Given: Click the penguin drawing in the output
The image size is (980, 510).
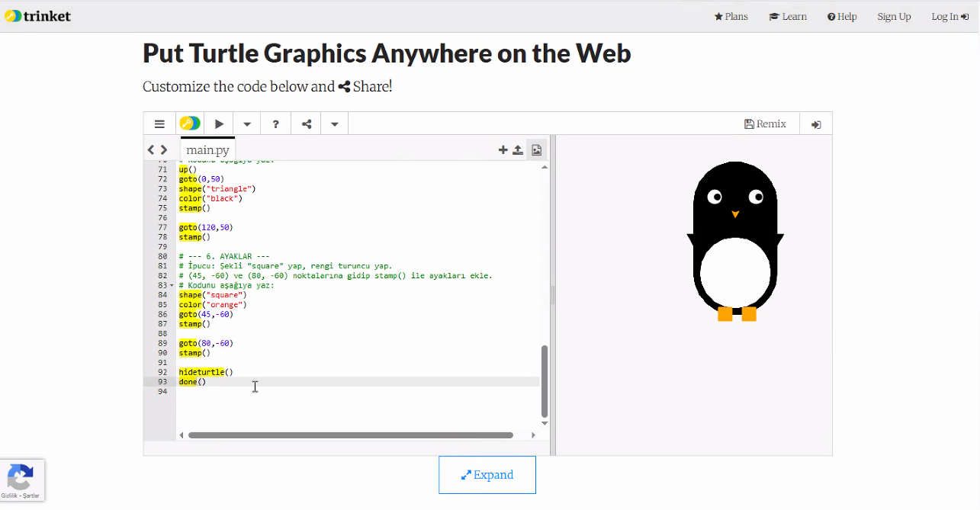Looking at the screenshot, I should click(735, 242).
